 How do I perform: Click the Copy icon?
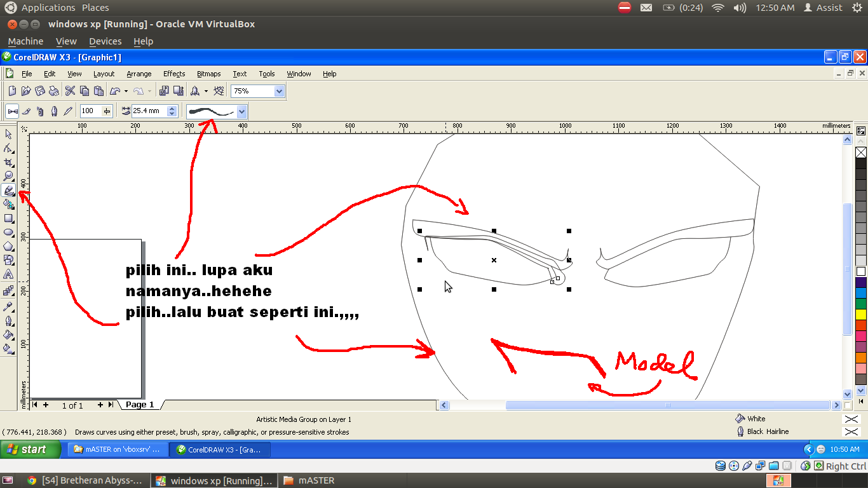pos(85,91)
